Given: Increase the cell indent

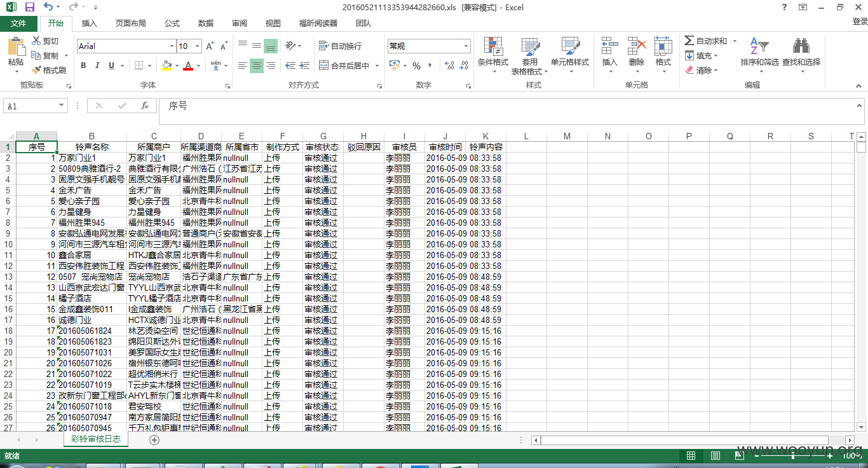Looking at the screenshot, I should 304,65.
